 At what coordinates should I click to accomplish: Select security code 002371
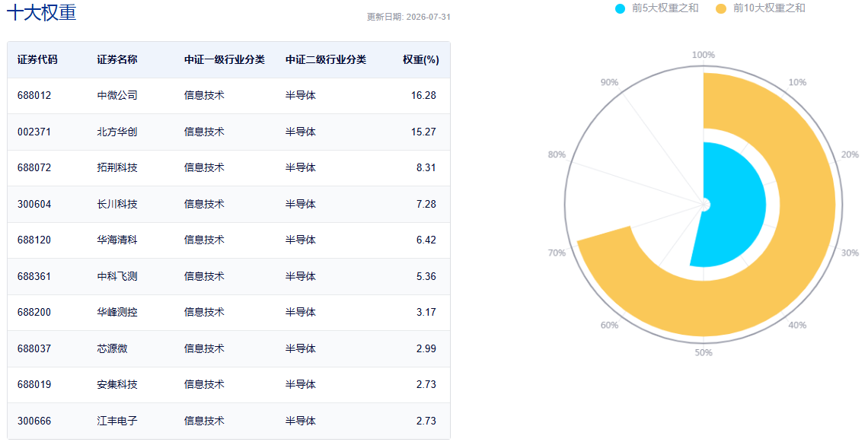[x=34, y=132]
